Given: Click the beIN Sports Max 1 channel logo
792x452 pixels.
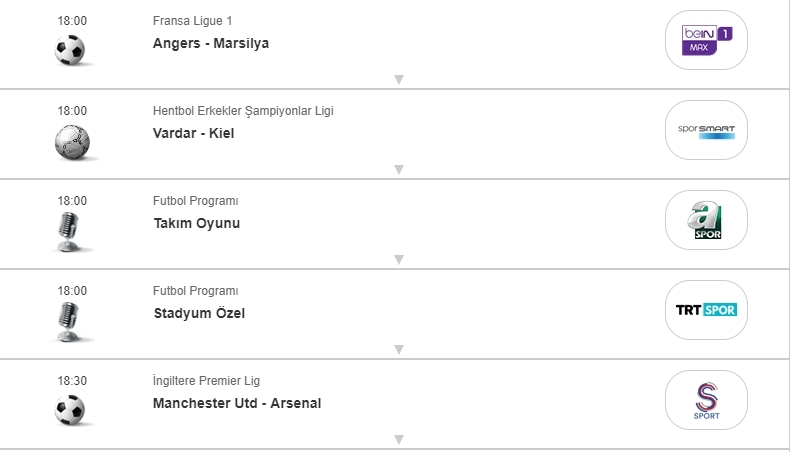Looking at the screenshot, I should [x=706, y=40].
